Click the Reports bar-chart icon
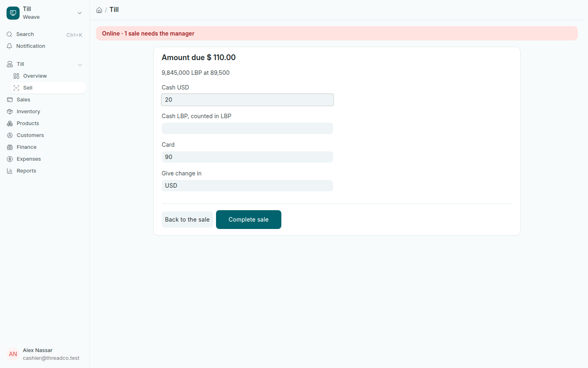The image size is (588, 368). (x=10, y=171)
